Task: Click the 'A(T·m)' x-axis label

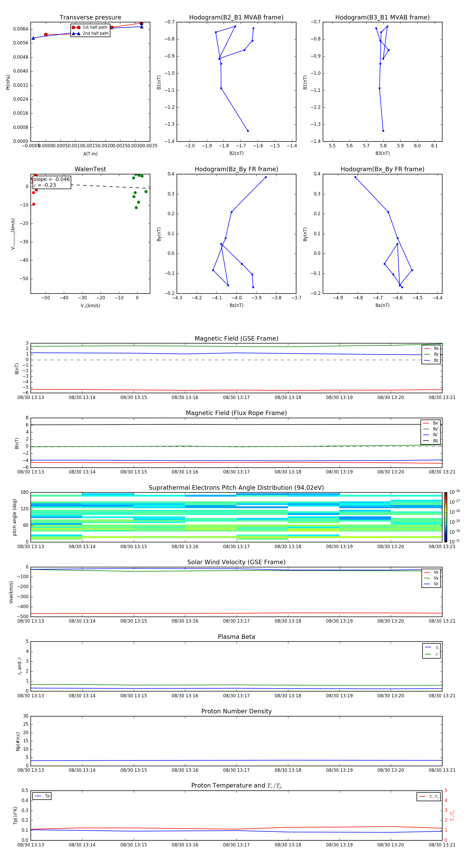Action: 90,154
